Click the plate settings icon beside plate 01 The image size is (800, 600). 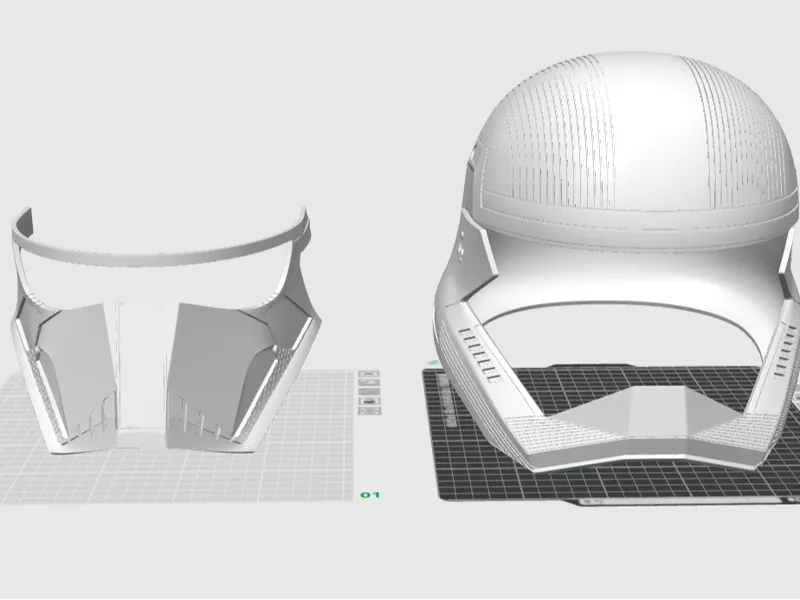point(370,411)
